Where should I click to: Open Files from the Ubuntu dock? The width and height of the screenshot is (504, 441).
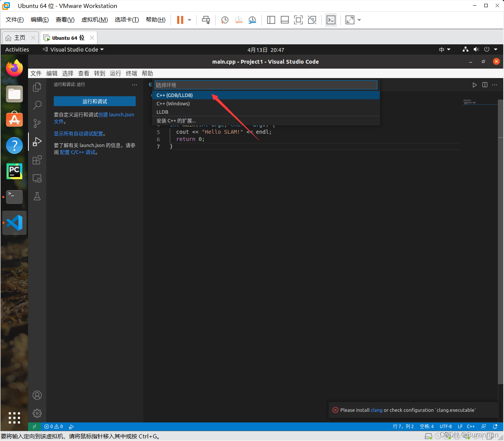coord(14,94)
